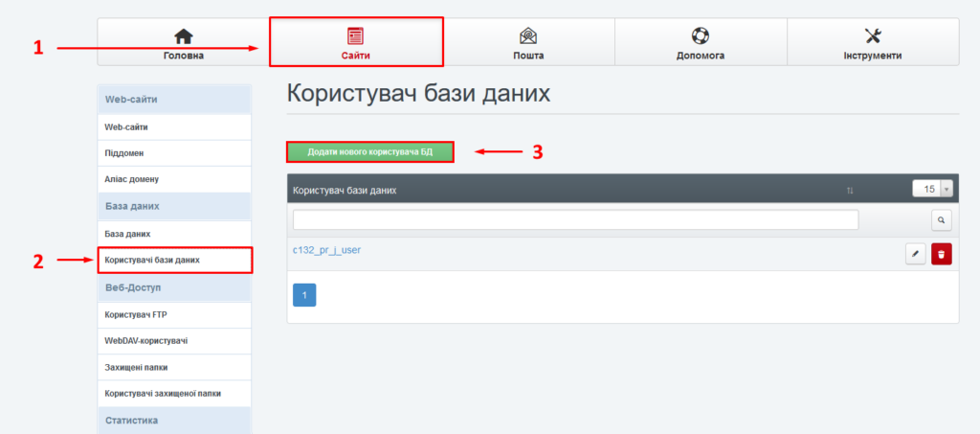
Task: Click the Головна home icon
Action: pyautogui.click(x=183, y=36)
